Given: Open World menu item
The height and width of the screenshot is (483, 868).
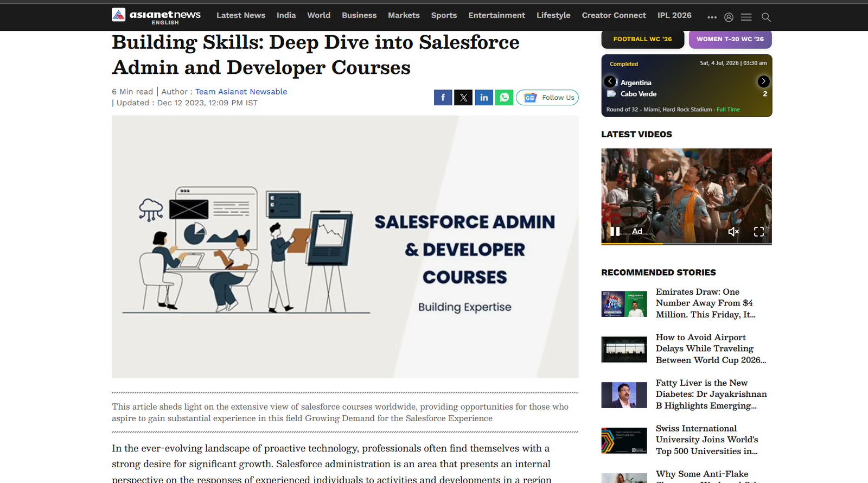Looking at the screenshot, I should pos(318,15).
